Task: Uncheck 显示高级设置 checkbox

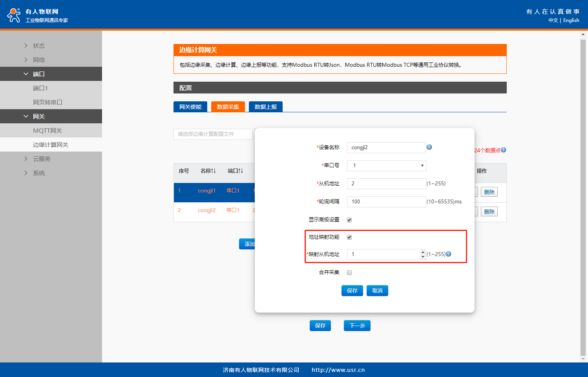Action: 349,220
